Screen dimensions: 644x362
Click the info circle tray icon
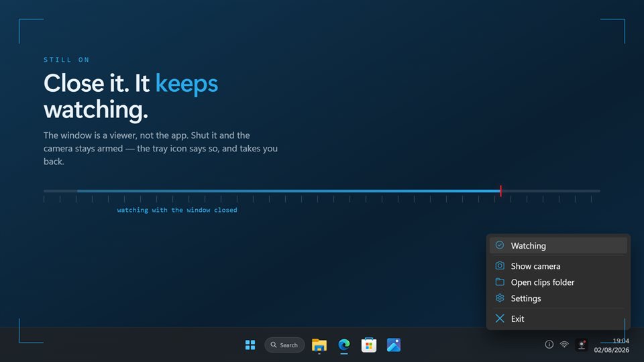pyautogui.click(x=549, y=345)
